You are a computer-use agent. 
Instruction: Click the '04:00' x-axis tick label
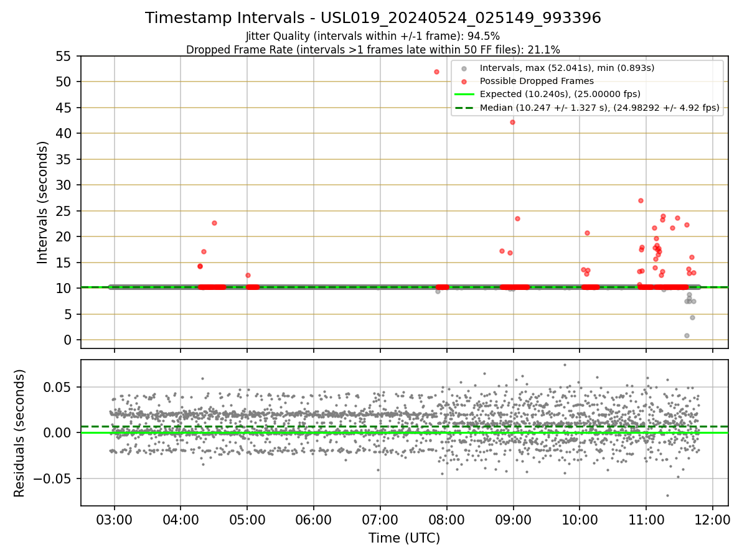click(x=181, y=520)
